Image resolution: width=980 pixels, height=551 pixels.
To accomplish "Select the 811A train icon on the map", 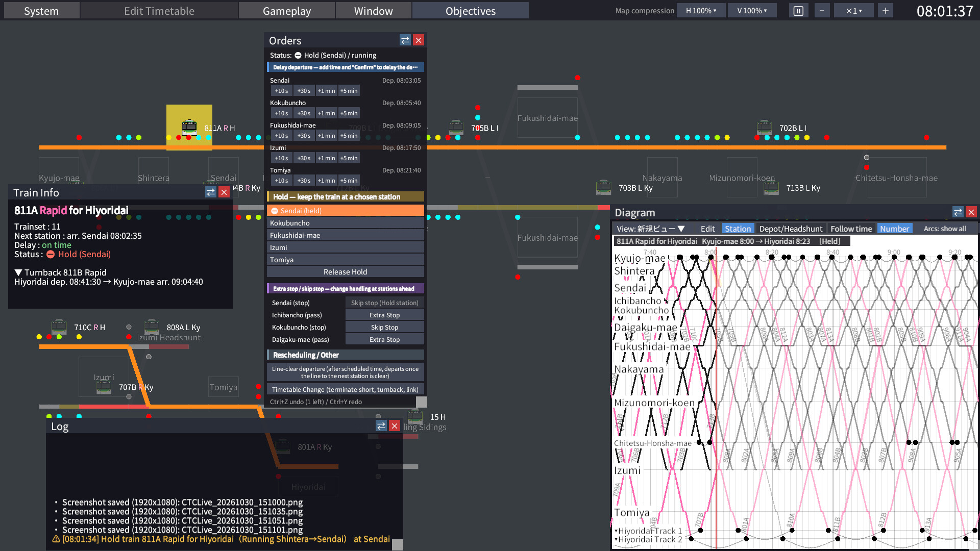I will click(189, 127).
